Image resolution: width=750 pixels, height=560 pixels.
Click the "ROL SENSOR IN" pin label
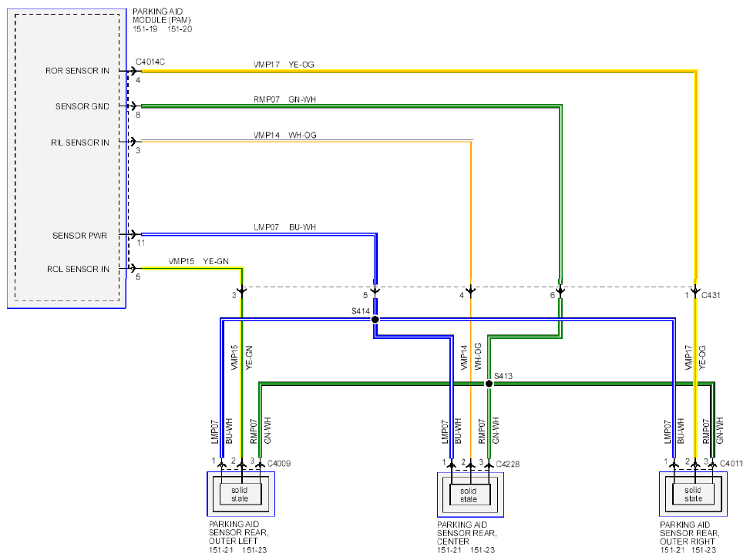[78, 269]
